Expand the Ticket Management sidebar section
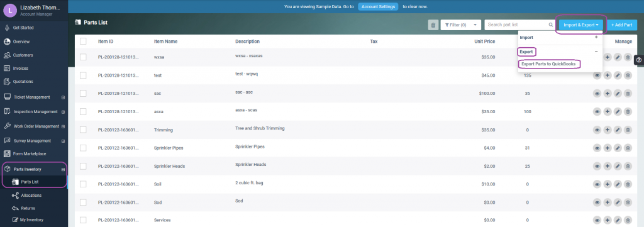The height and width of the screenshot is (227, 644). (63, 97)
